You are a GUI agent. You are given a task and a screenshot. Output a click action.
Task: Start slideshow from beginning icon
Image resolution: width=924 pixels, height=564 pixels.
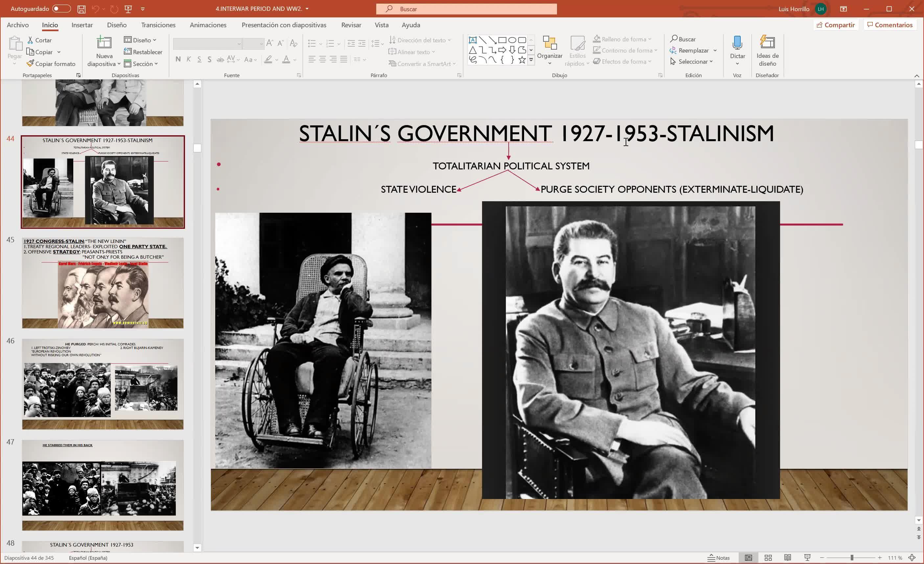[x=128, y=9]
